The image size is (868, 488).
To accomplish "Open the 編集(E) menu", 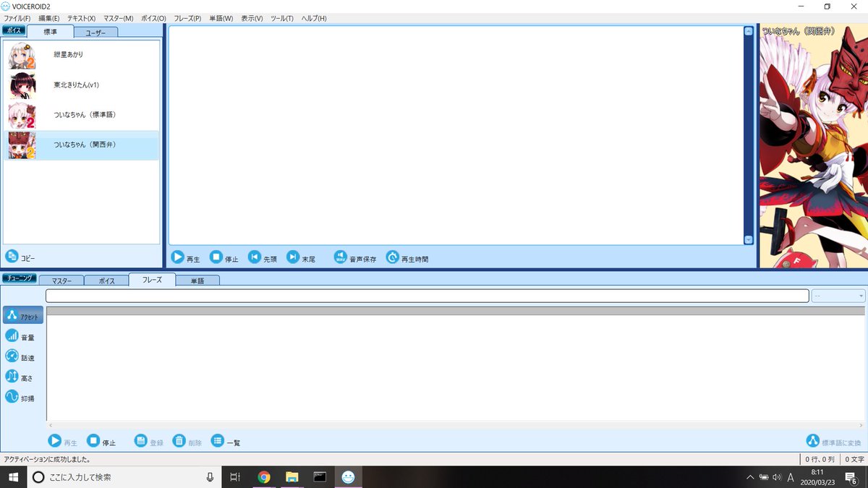I will pos(49,18).
